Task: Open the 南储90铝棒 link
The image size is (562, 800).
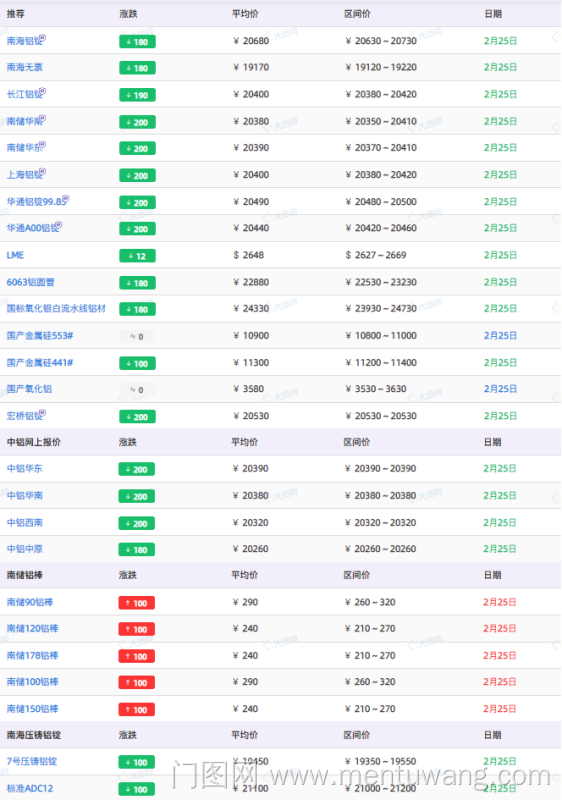Action: pos(30,603)
